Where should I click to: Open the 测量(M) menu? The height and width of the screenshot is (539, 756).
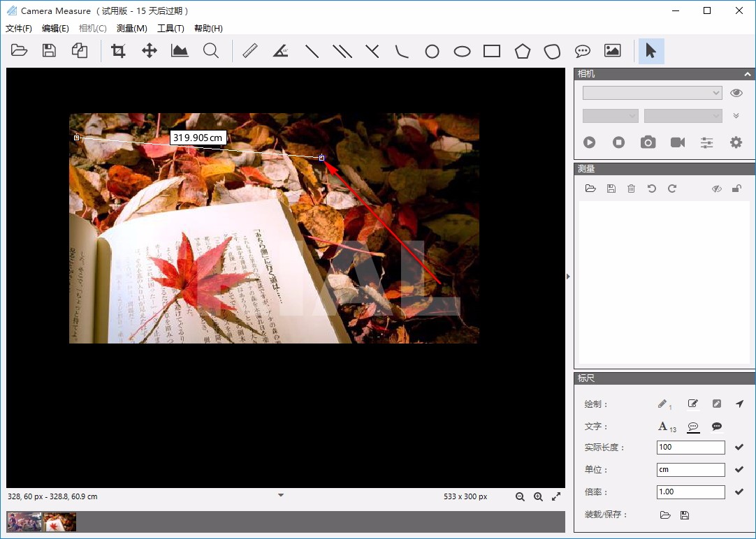click(x=131, y=28)
